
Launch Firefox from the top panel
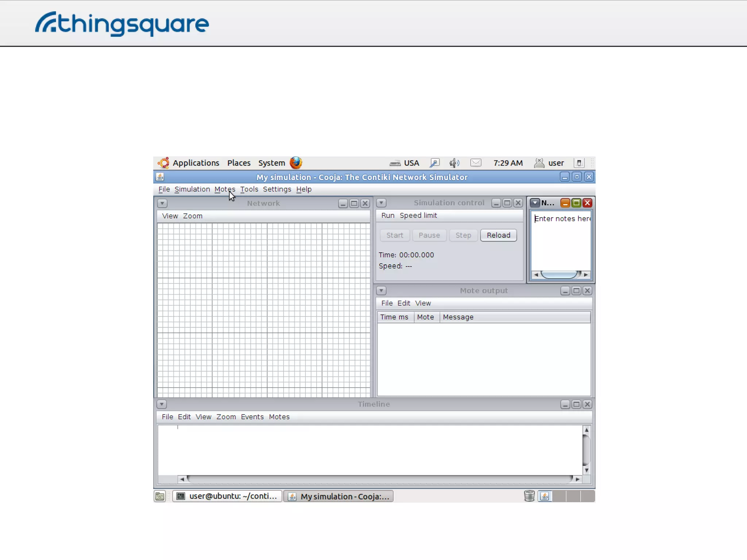(x=296, y=163)
